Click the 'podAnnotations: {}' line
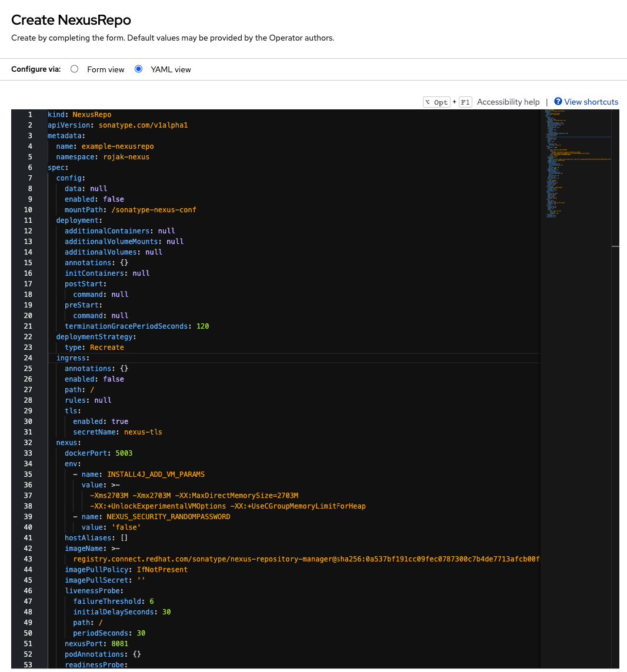 (102, 654)
